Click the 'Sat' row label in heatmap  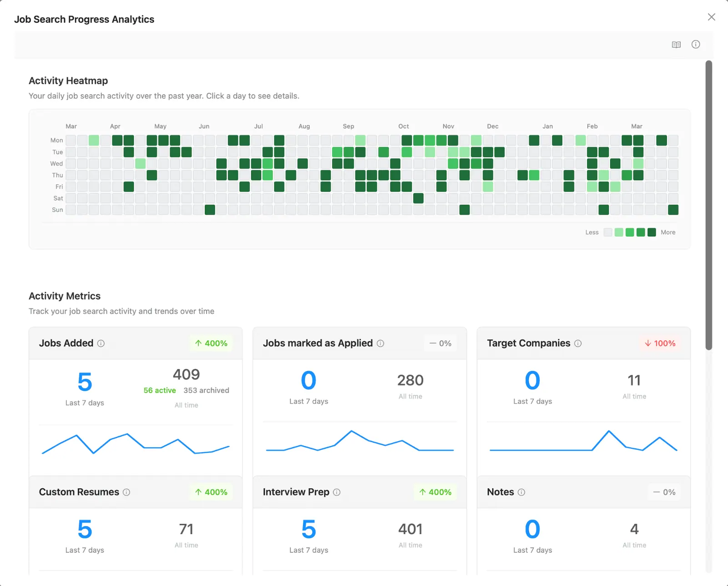(58, 198)
